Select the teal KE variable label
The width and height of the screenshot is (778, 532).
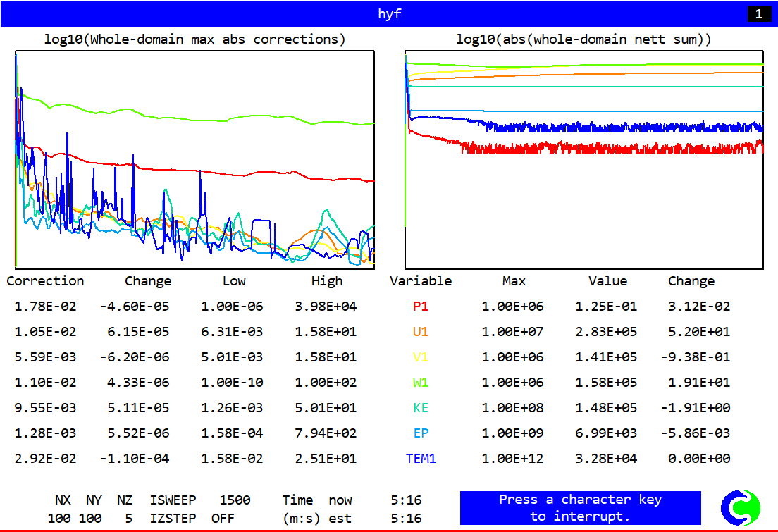coord(421,408)
